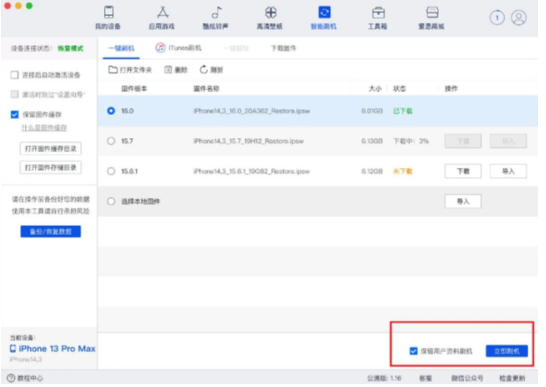Open the 工具箱 toolbox section

coord(379,18)
